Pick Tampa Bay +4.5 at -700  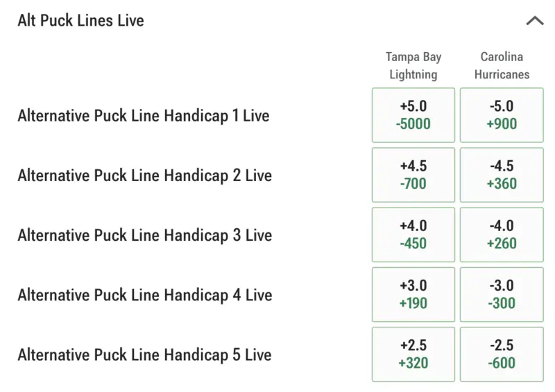pyautogui.click(x=413, y=175)
